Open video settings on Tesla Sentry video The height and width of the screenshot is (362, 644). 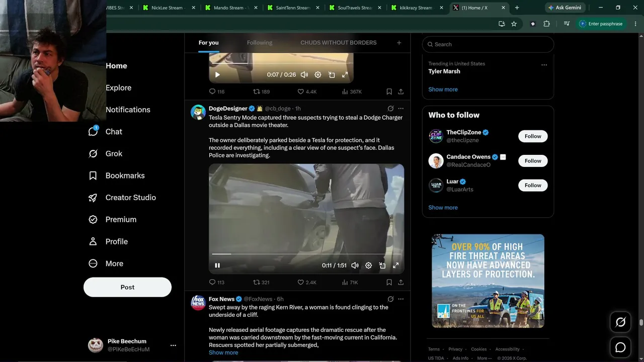click(x=368, y=265)
